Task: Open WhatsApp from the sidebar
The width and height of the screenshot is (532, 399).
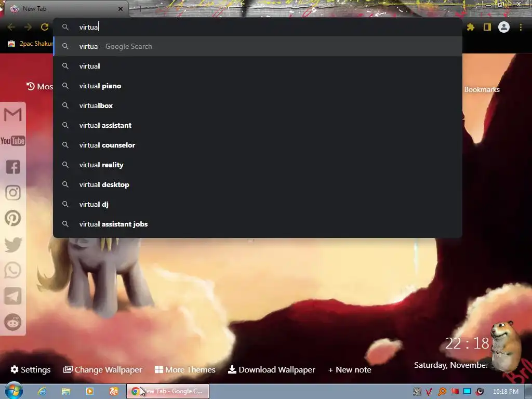Action: [13, 270]
